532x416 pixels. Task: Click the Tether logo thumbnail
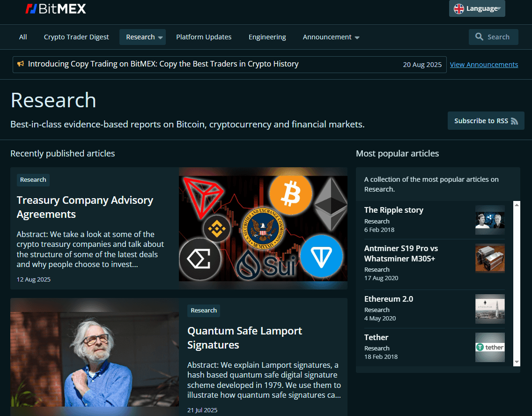[x=490, y=347]
